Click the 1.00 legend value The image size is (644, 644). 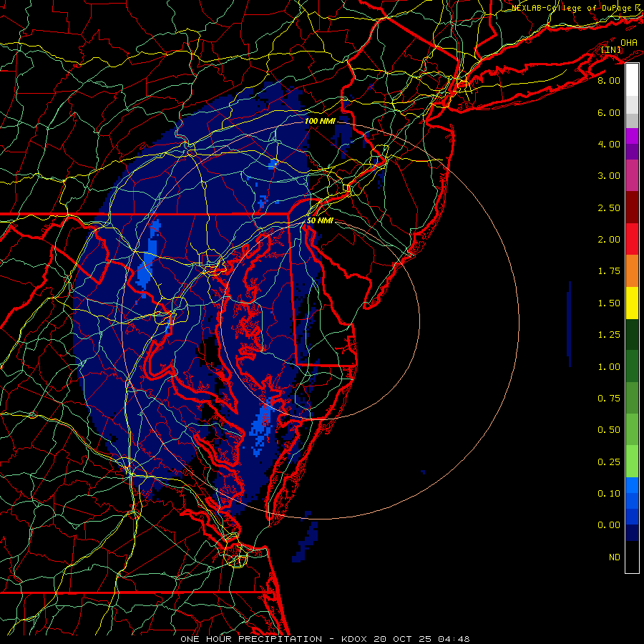click(x=609, y=367)
